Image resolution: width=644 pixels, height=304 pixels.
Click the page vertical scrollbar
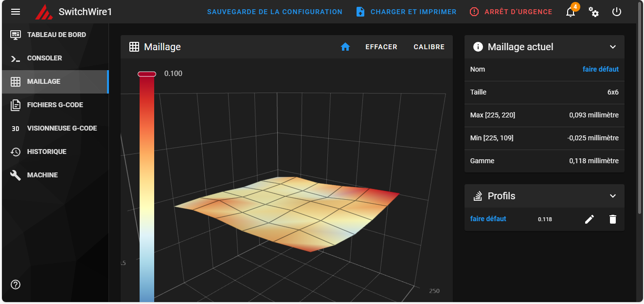[640, 107]
